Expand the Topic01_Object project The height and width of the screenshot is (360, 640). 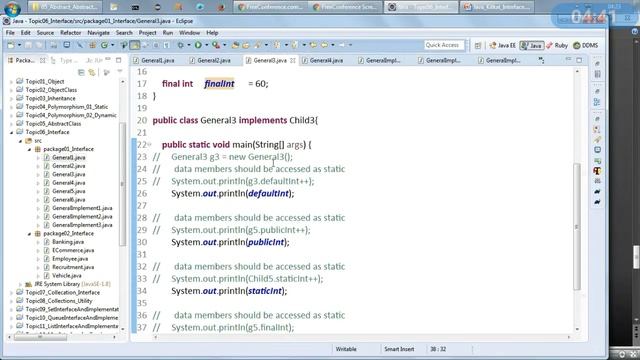(x=11, y=82)
